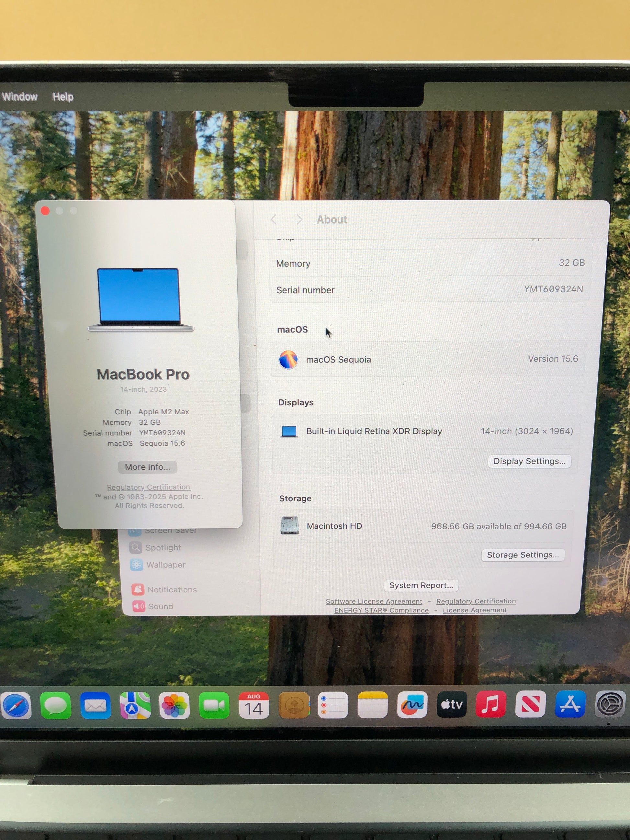
Task: Open App Store from Dock
Action: pos(570,704)
